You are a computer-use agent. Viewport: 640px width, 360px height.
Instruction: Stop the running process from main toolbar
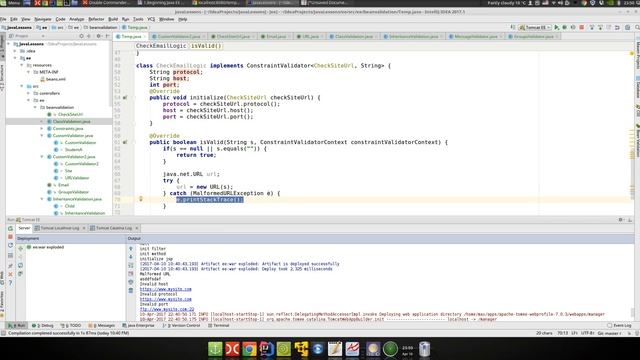point(582,27)
